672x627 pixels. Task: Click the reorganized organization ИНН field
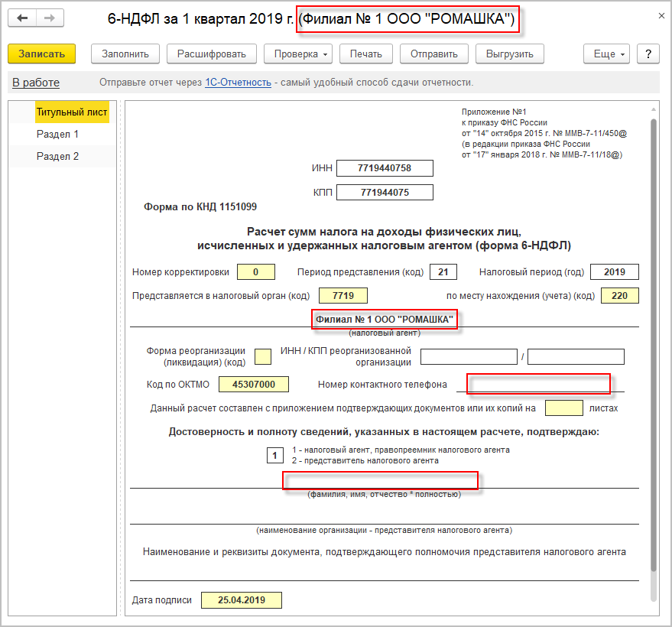pos(469,356)
